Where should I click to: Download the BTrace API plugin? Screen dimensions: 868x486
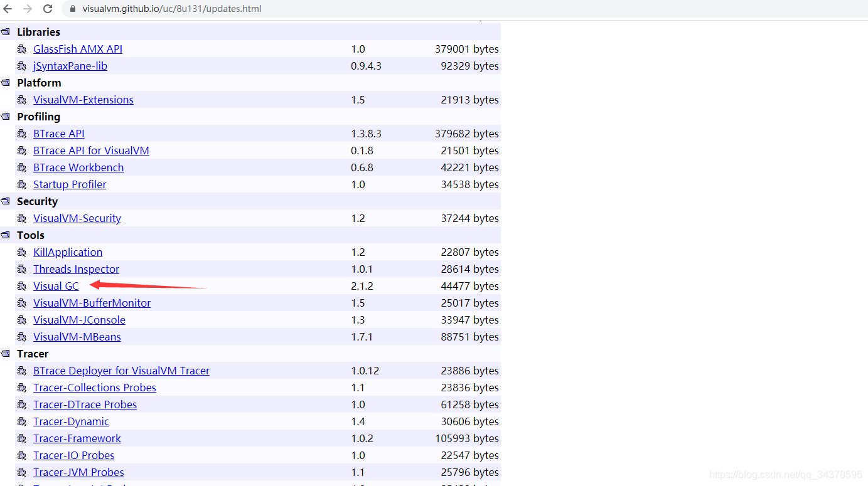(x=59, y=134)
